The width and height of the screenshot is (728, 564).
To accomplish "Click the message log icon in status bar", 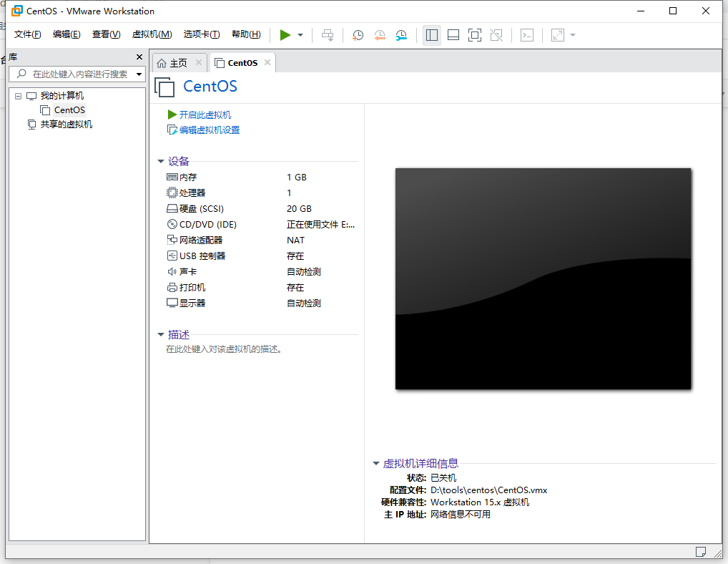I will (x=701, y=551).
